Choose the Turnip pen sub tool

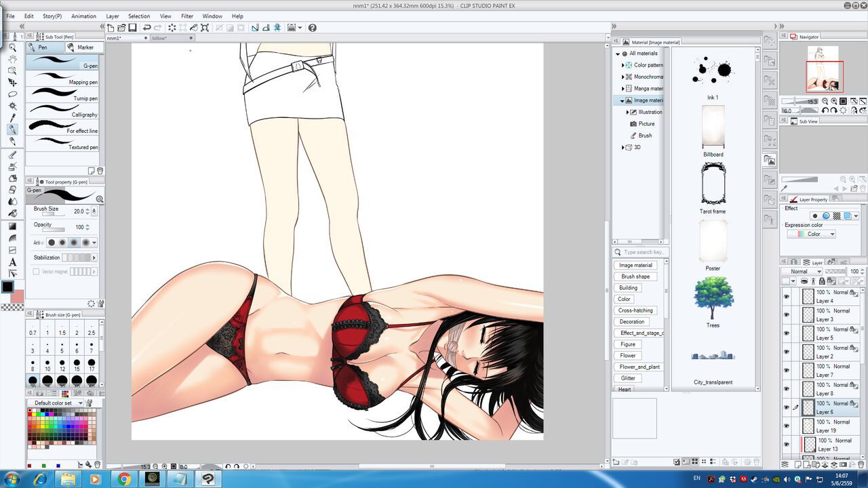(62, 94)
